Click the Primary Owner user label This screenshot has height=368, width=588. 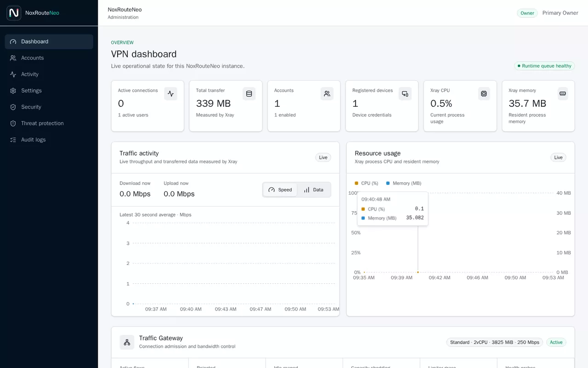coord(560,13)
